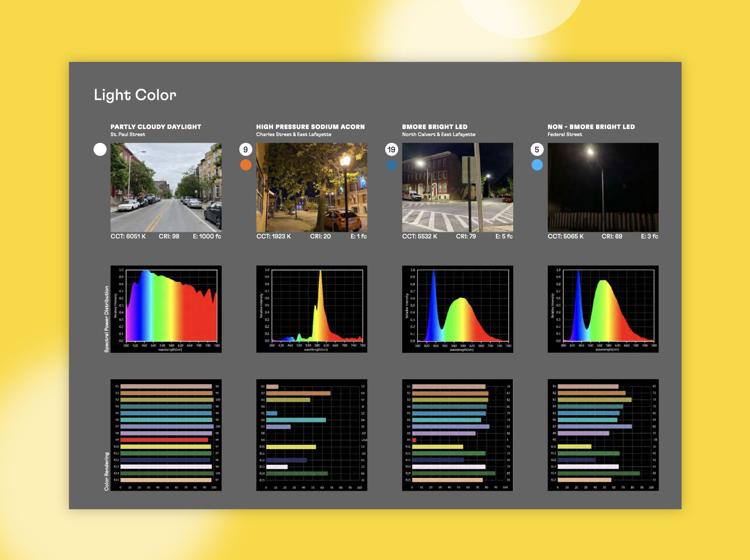This screenshot has height=560, width=750.
Task: Select the light blue color dot
Action: (537, 165)
